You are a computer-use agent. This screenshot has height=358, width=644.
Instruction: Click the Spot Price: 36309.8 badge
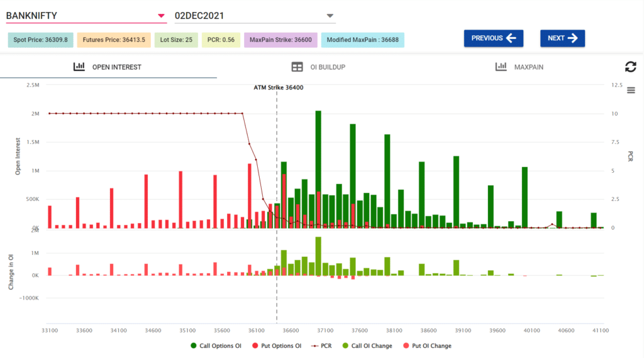pos(41,40)
